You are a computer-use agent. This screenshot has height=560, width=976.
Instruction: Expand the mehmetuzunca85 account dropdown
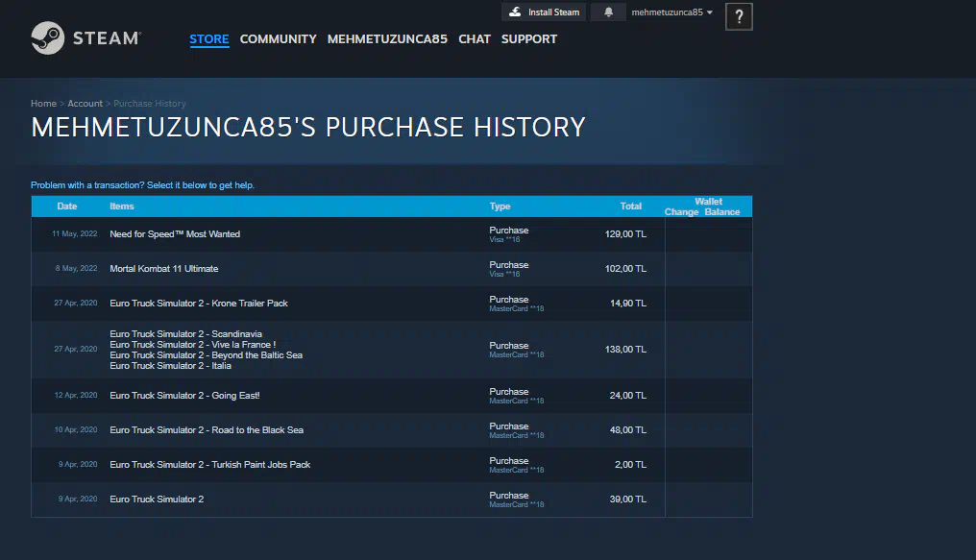tap(671, 12)
